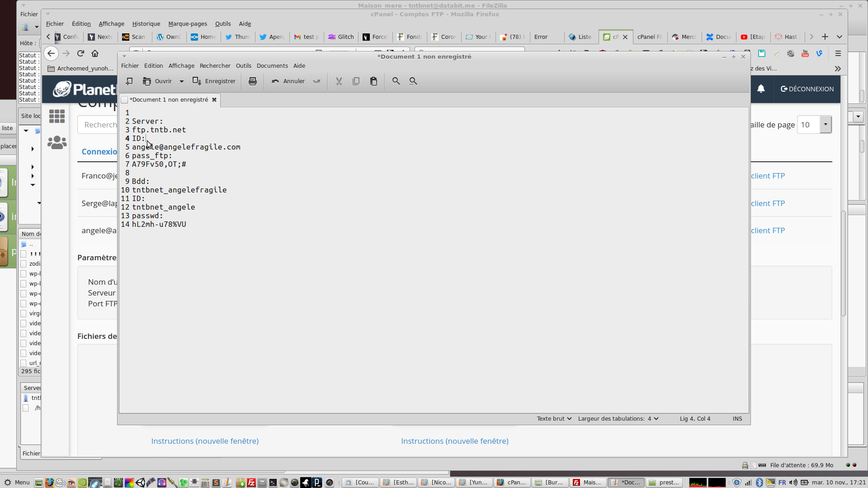This screenshot has height=488, width=868.
Task: Click the Firefox home icon
Action: click(95, 53)
